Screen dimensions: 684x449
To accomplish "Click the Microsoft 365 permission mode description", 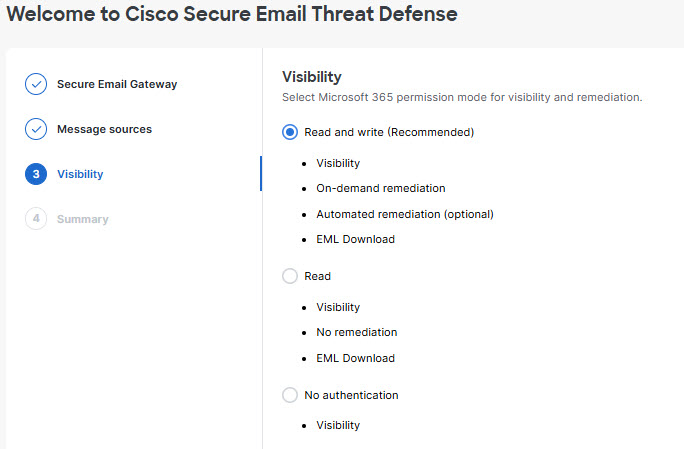I will click(x=462, y=98).
